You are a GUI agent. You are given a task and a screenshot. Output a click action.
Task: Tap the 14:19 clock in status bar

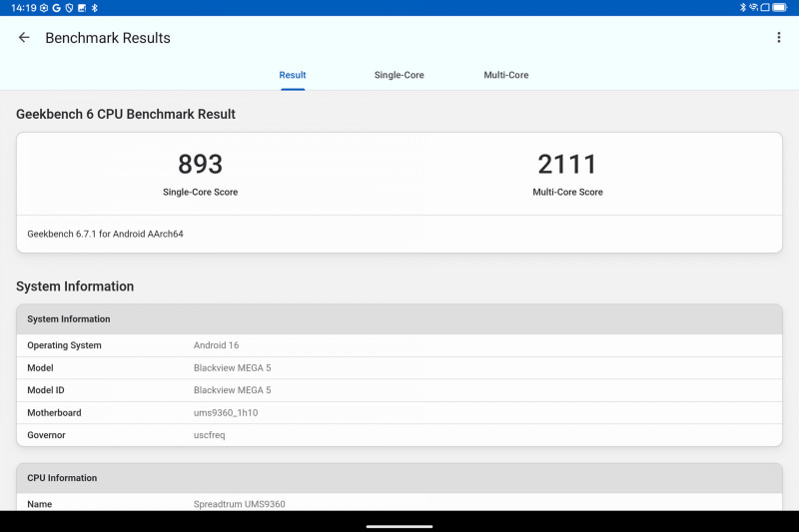point(23,8)
